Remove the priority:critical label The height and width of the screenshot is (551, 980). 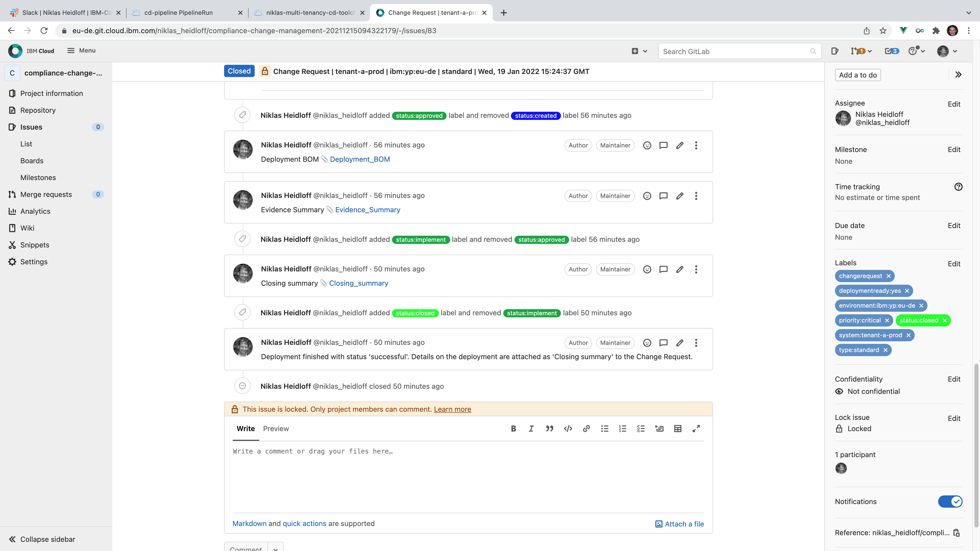pyautogui.click(x=887, y=320)
